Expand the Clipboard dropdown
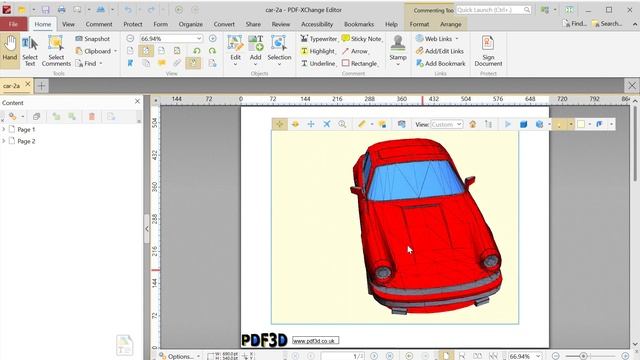This screenshot has width=640, height=360. click(116, 51)
